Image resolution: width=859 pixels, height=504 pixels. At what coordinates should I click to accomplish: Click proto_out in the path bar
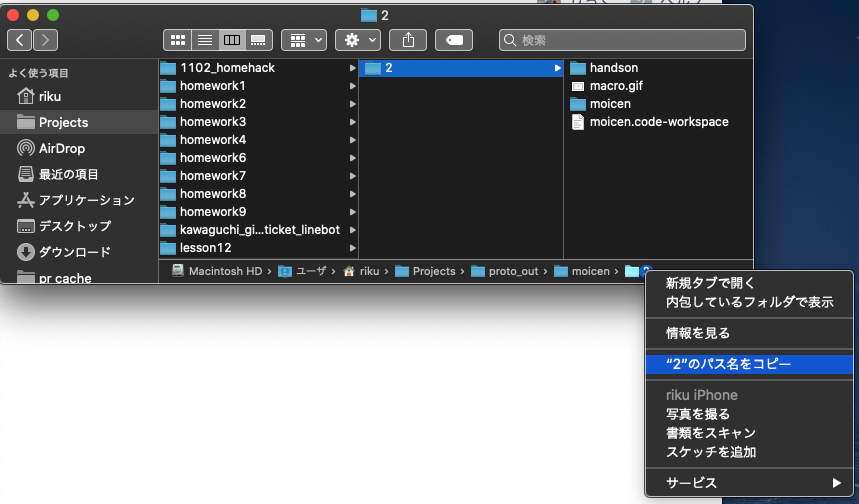pyautogui.click(x=505, y=271)
